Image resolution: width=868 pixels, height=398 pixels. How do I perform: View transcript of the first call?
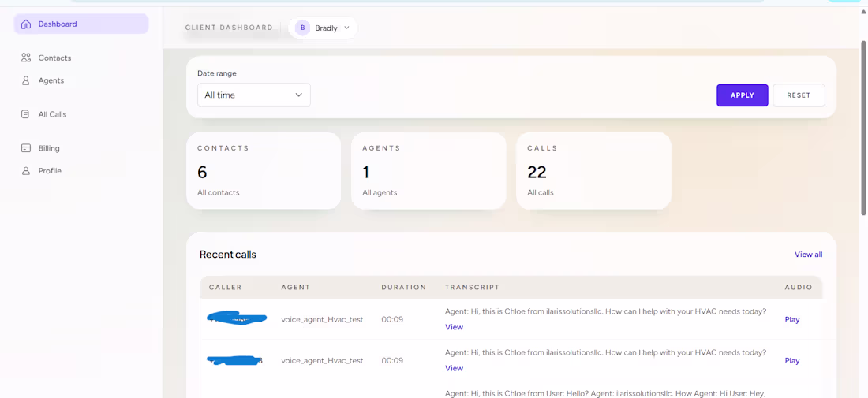click(x=454, y=327)
